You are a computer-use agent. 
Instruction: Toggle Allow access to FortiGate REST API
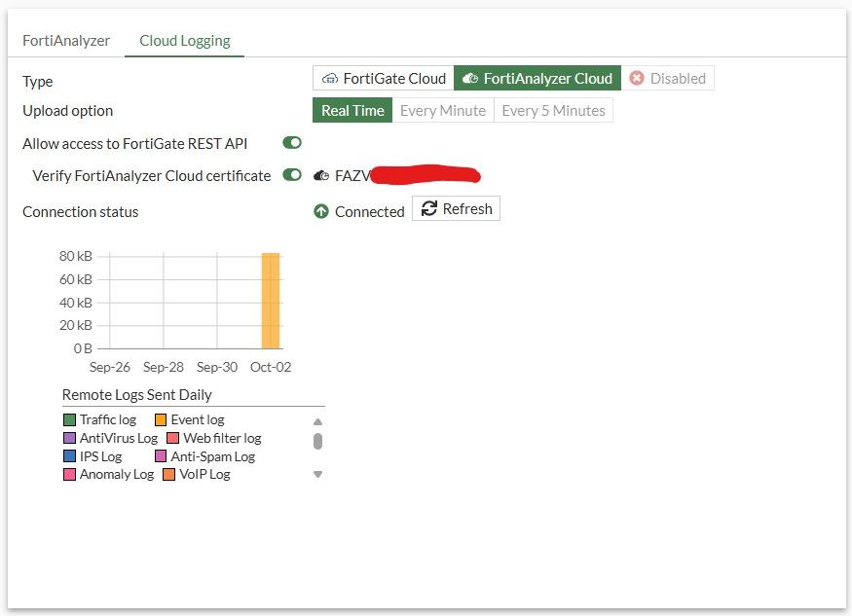tap(292, 143)
